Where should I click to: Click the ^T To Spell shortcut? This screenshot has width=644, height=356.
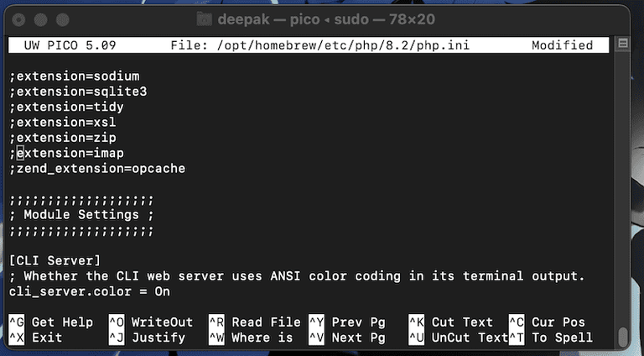550,338
